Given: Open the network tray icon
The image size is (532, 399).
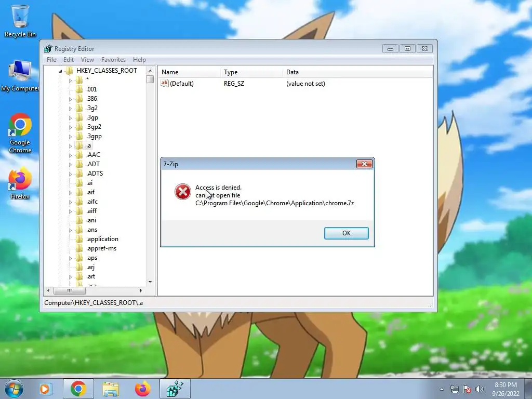Looking at the screenshot, I should pyautogui.click(x=454, y=389).
